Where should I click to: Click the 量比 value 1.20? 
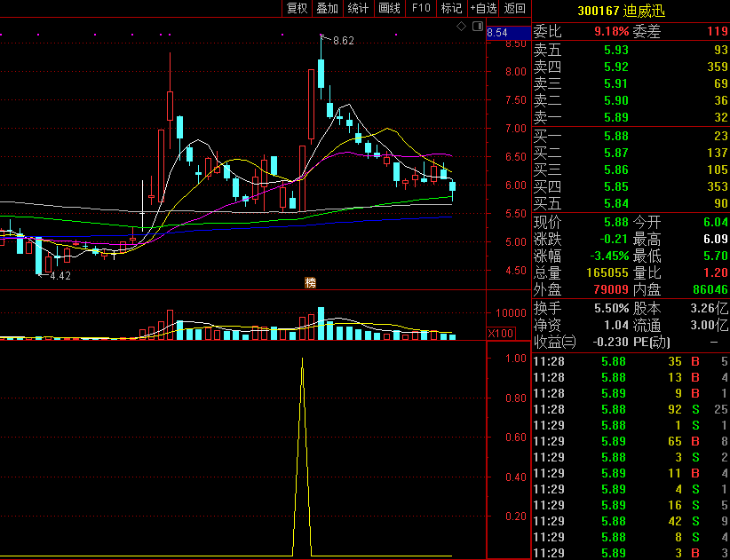click(715, 272)
